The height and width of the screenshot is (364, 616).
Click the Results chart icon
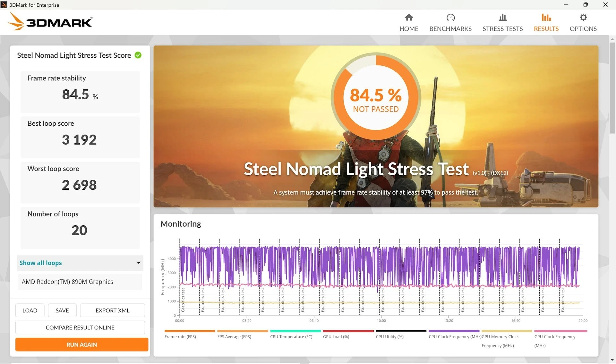(546, 17)
